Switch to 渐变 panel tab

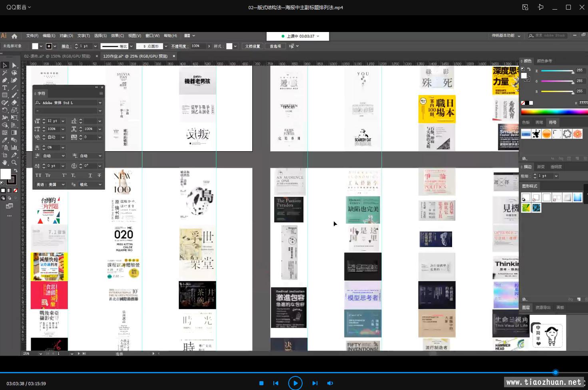click(x=541, y=167)
